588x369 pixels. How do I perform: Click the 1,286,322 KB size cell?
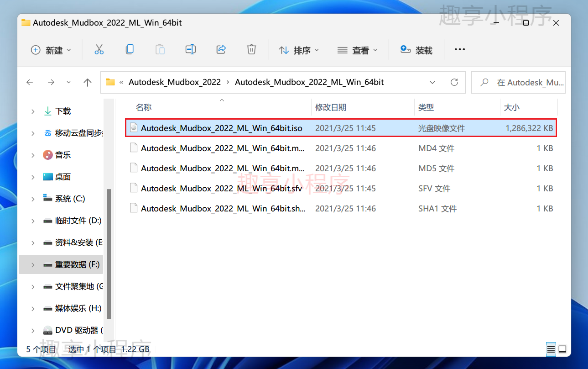(x=529, y=128)
